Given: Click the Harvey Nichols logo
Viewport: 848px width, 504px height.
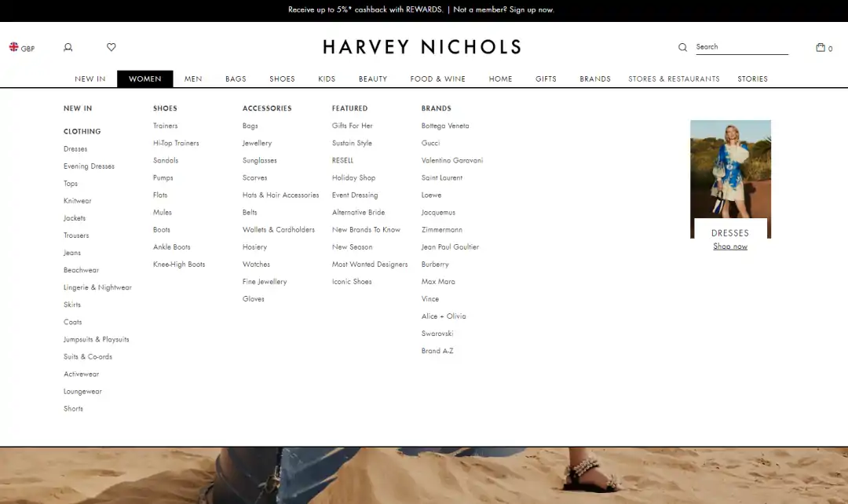Looking at the screenshot, I should click(422, 47).
